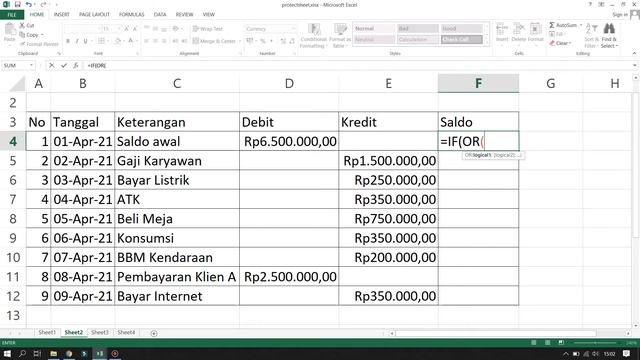640x360 pixels.
Task: Open the Windows Start menu
Action: tap(7, 353)
